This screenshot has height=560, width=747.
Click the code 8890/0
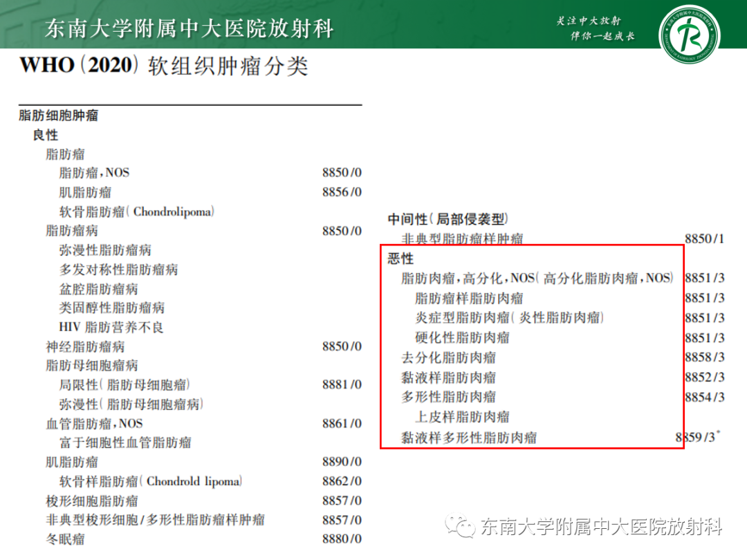[x=342, y=461]
